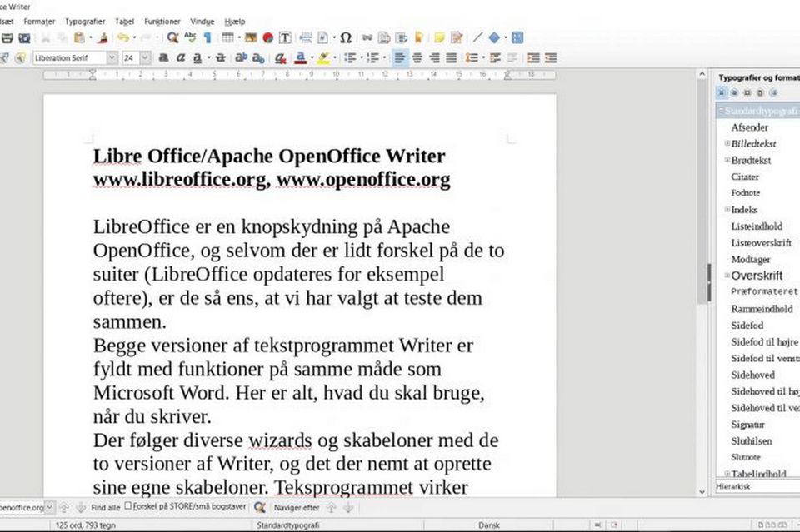
Task: Insert a chart using the pie chart icon
Action: click(x=268, y=37)
